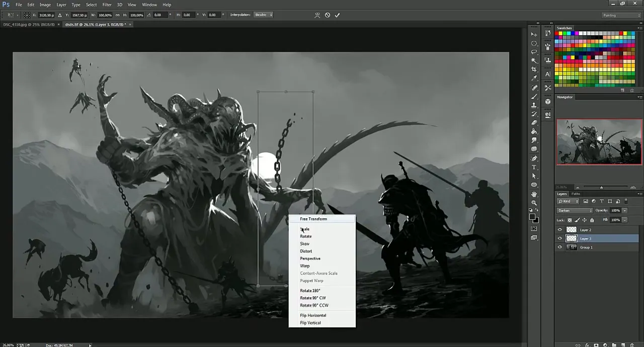Switch to warp mode icon in options bar
Viewport: 644px width, 347px height.
(x=317, y=15)
